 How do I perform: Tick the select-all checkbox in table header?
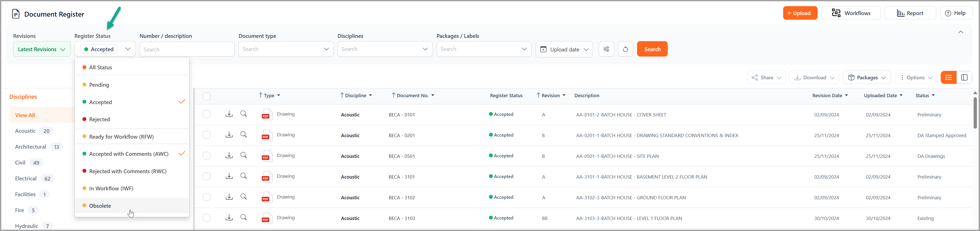click(x=207, y=96)
